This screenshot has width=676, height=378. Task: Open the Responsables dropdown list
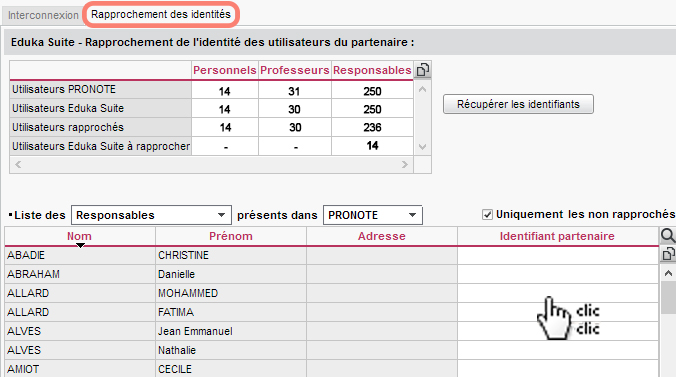(x=151, y=215)
